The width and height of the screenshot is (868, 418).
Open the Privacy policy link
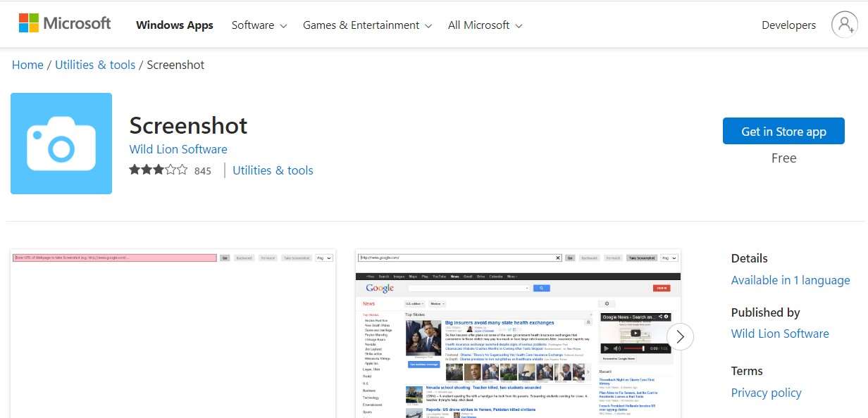click(x=767, y=393)
